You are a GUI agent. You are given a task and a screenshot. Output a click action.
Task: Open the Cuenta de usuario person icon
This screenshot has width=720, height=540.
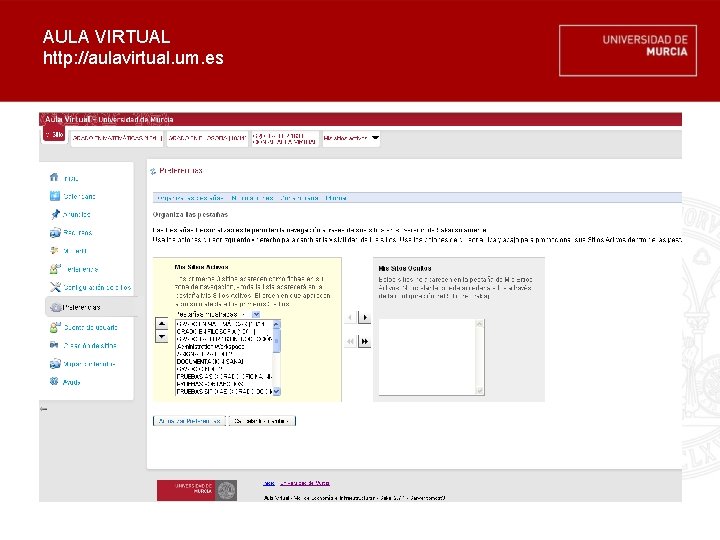[55, 327]
